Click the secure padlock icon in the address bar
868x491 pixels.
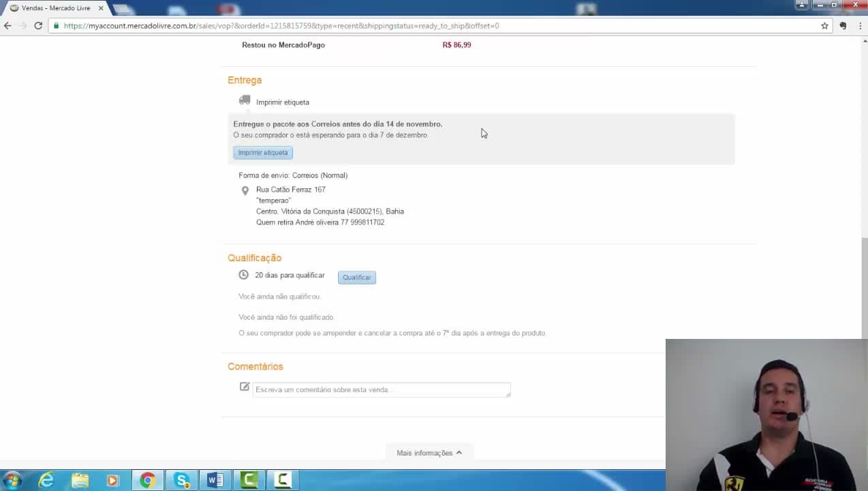[57, 26]
